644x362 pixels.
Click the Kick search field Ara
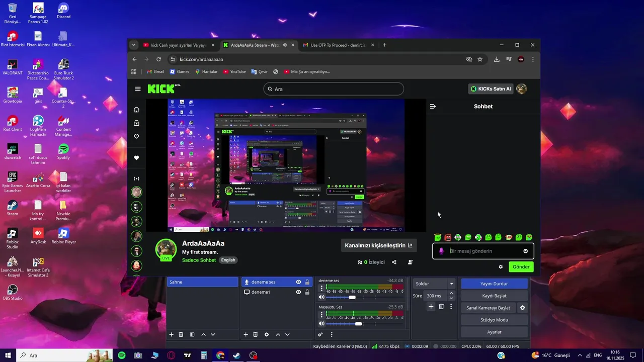click(334, 89)
